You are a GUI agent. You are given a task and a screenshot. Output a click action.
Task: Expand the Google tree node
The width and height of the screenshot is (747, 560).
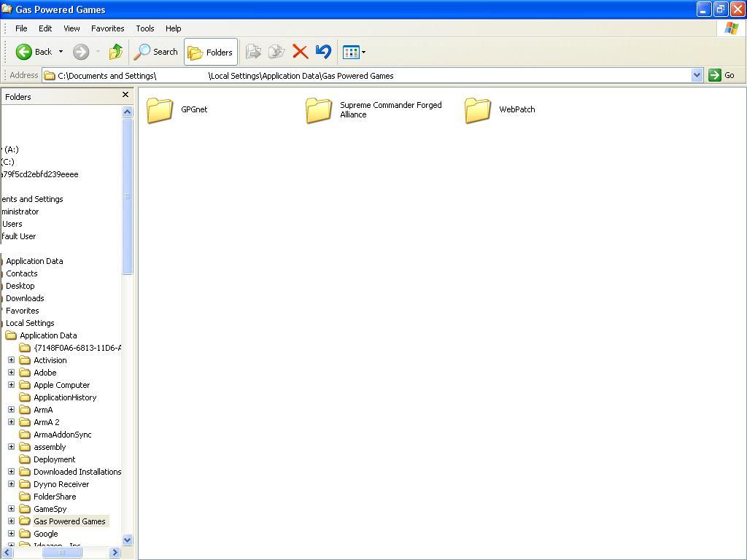(12, 533)
